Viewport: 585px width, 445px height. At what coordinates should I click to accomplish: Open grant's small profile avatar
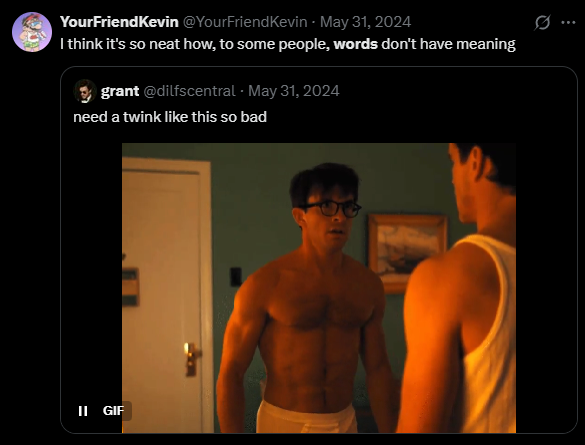pyautogui.click(x=85, y=91)
